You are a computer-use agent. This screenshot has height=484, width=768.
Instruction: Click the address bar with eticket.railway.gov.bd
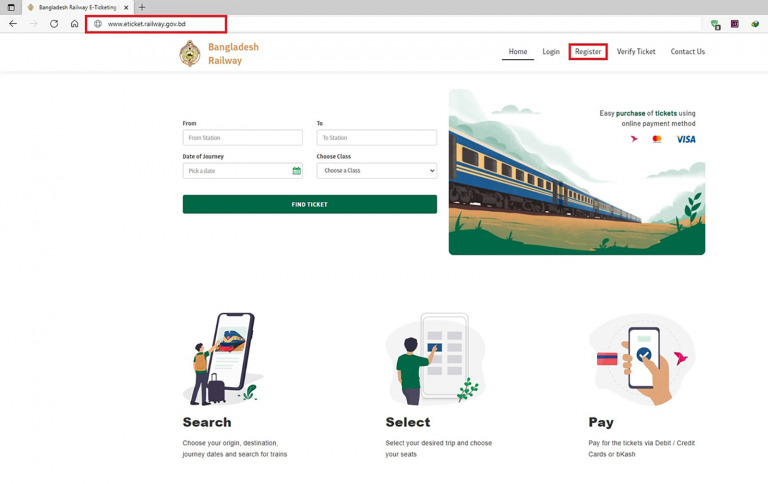coord(156,24)
